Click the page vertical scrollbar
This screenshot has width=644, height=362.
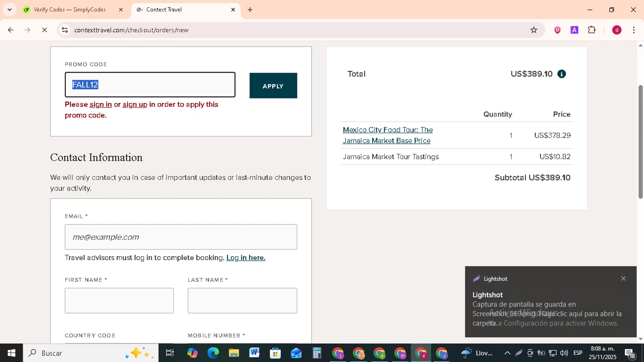pos(641,142)
